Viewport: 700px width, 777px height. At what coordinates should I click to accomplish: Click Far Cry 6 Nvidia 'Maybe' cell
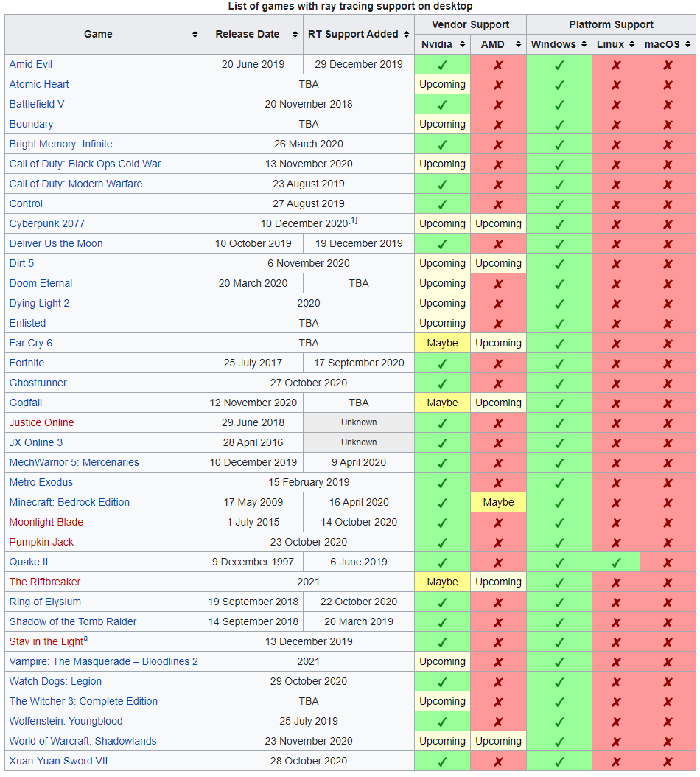[442, 343]
